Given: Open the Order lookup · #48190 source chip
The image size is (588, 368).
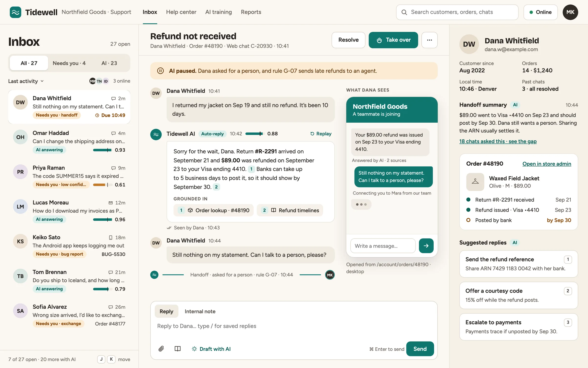Looking at the screenshot, I should pos(213,210).
